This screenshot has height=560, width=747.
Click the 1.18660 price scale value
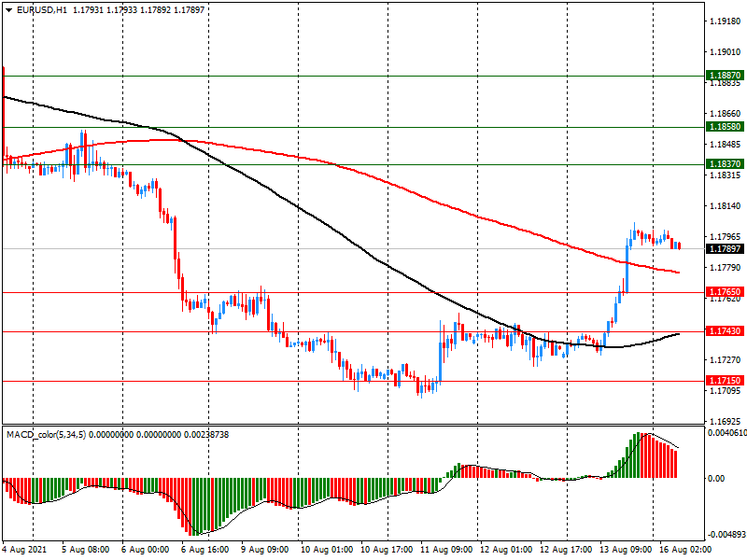(726, 113)
